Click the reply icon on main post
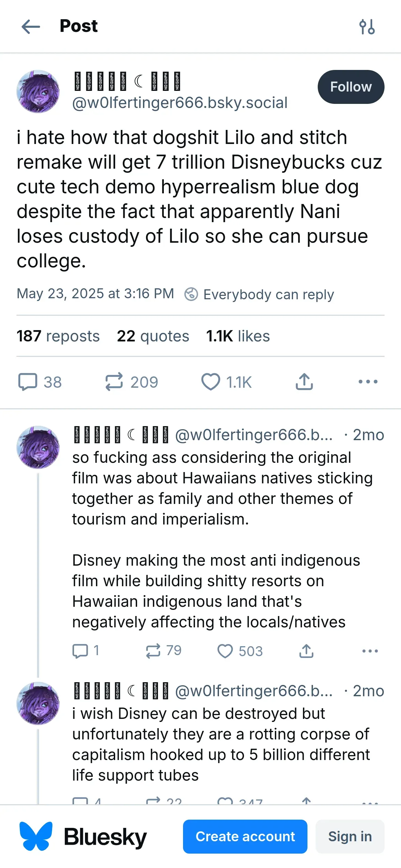Viewport: 401px width, 868px height. (x=28, y=382)
